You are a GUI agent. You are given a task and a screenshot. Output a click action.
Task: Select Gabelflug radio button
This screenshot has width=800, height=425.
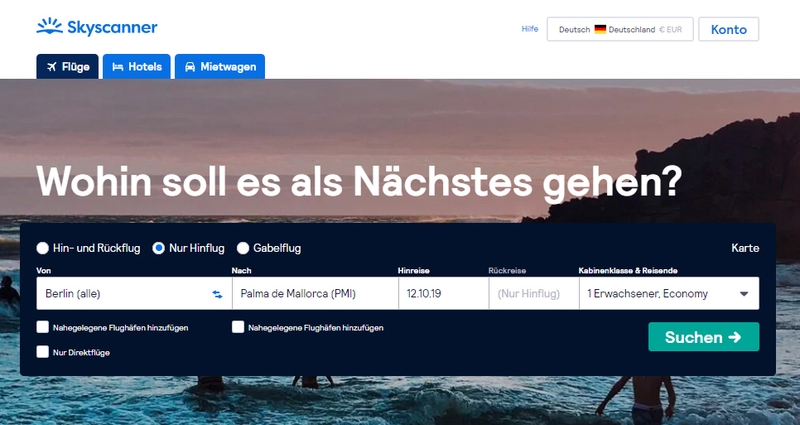coord(243,248)
